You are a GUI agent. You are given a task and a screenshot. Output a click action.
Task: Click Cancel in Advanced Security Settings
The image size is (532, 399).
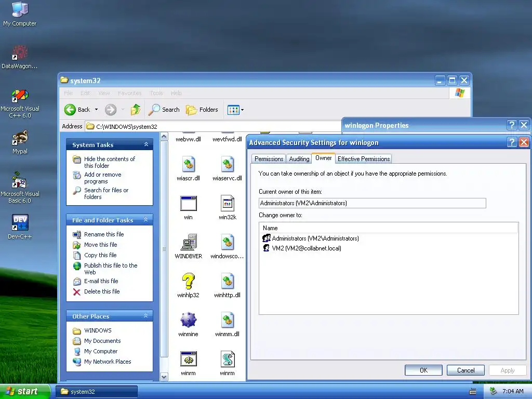(465, 370)
